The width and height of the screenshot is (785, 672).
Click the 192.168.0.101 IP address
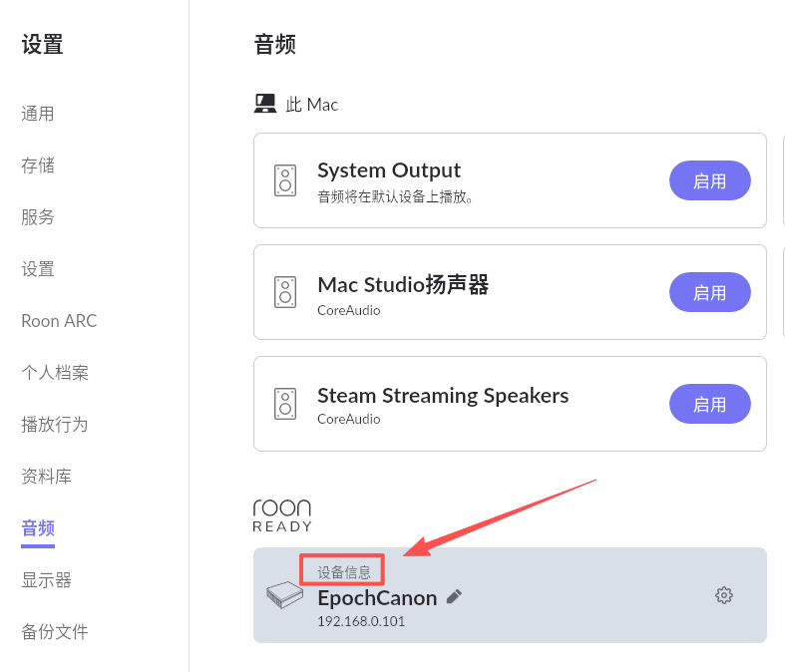pyautogui.click(x=361, y=621)
